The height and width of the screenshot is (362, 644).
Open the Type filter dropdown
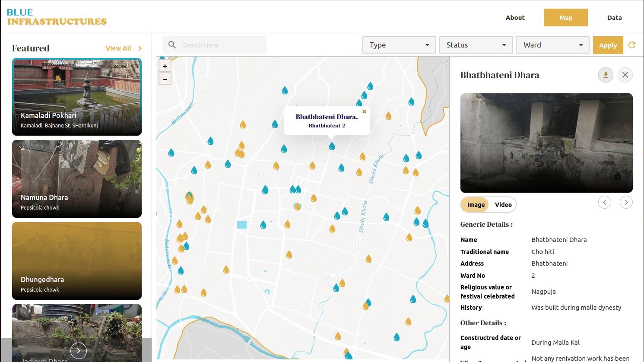(x=399, y=45)
